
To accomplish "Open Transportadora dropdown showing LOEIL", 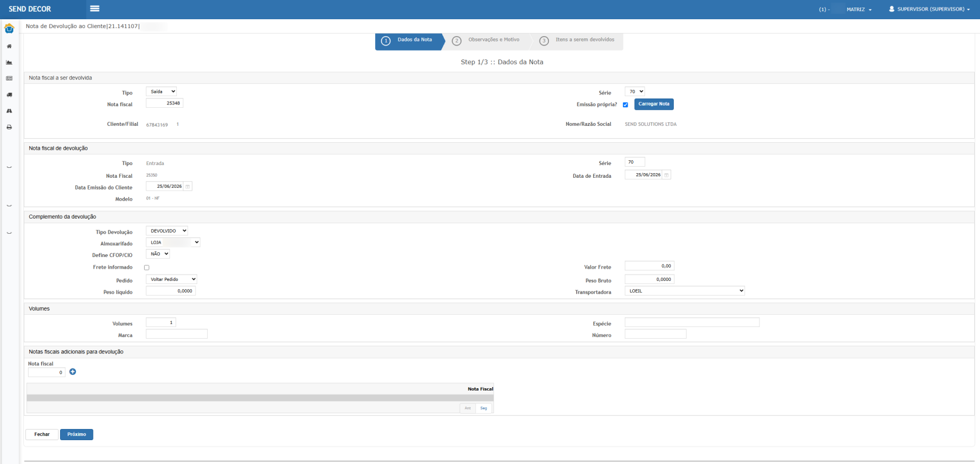I will click(685, 291).
